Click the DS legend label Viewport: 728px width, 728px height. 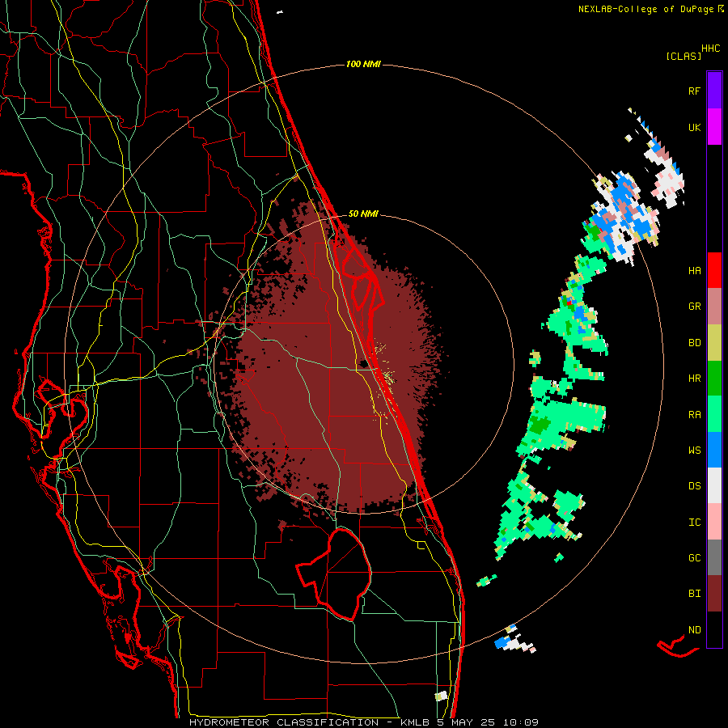point(694,486)
